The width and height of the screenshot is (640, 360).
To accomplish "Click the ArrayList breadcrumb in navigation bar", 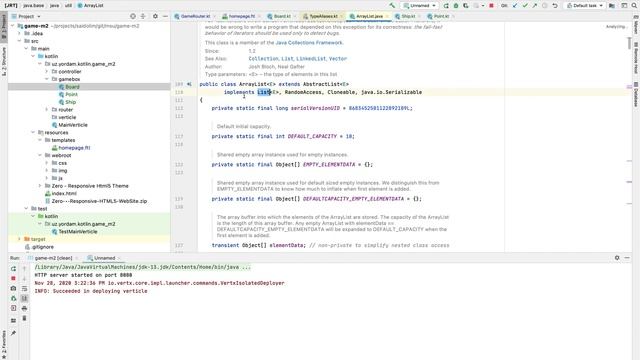I will click(90, 6).
